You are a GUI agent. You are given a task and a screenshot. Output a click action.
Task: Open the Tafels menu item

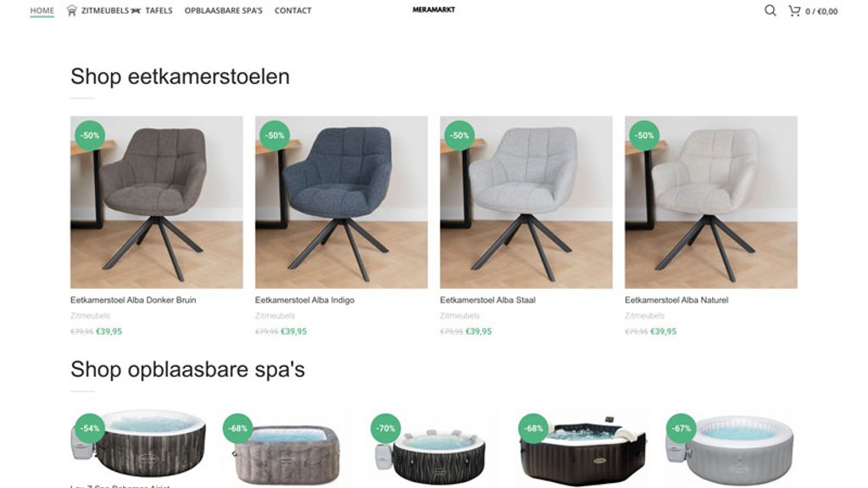pos(159,10)
